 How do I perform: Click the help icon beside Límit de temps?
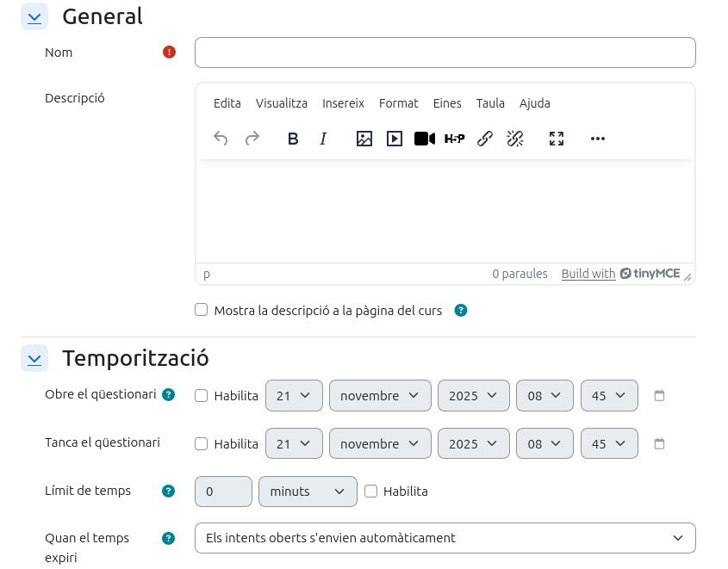pyautogui.click(x=169, y=492)
